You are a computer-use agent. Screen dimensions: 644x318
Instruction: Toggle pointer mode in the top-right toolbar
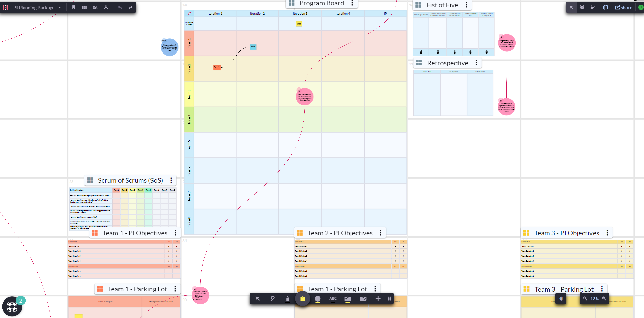(x=571, y=7)
